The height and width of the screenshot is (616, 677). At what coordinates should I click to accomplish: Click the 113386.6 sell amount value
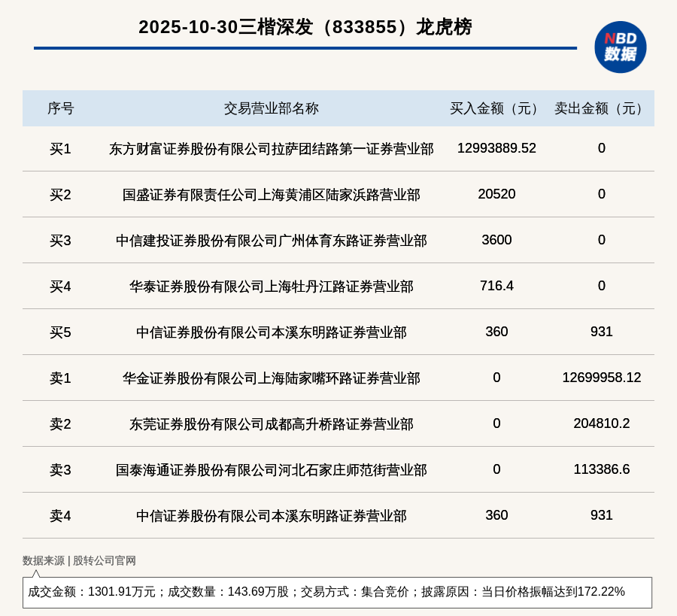601,469
